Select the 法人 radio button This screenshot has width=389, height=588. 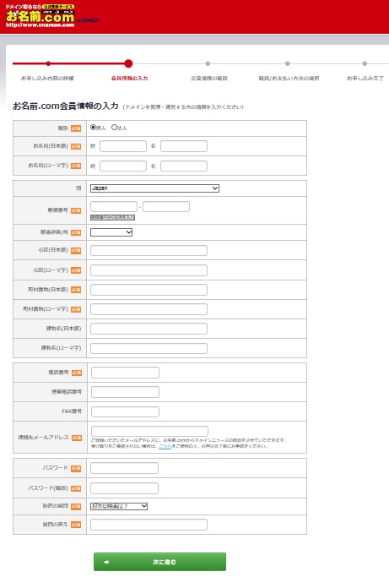[114, 128]
